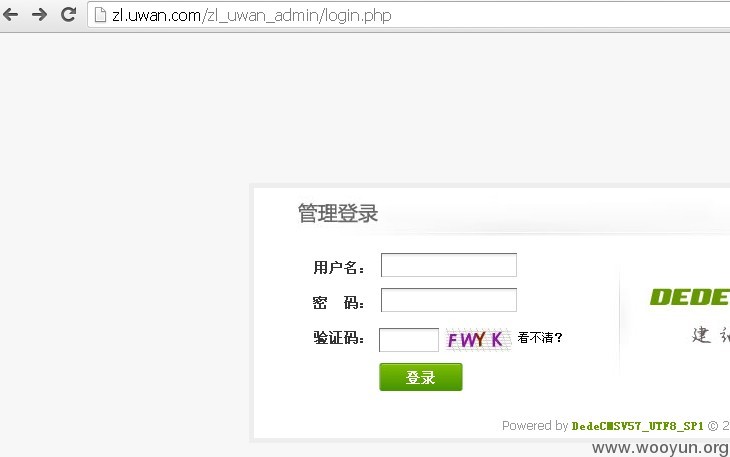Viewport: 730px width, 457px height.
Task: Go back using the browser back arrow
Action: coord(10,14)
